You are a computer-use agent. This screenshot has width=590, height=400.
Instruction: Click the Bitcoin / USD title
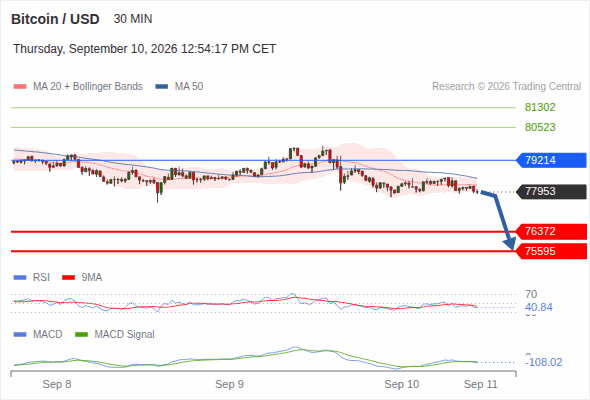point(55,19)
